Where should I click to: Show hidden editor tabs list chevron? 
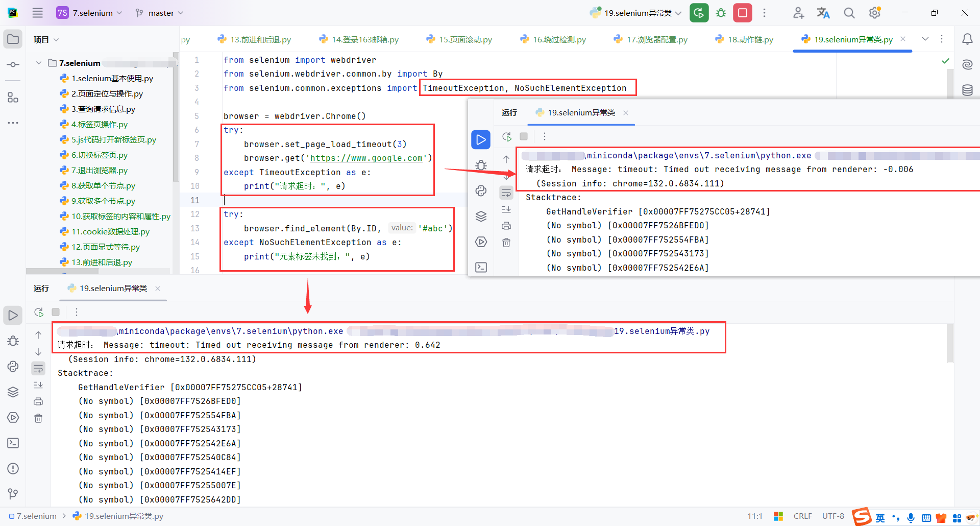pyautogui.click(x=925, y=39)
